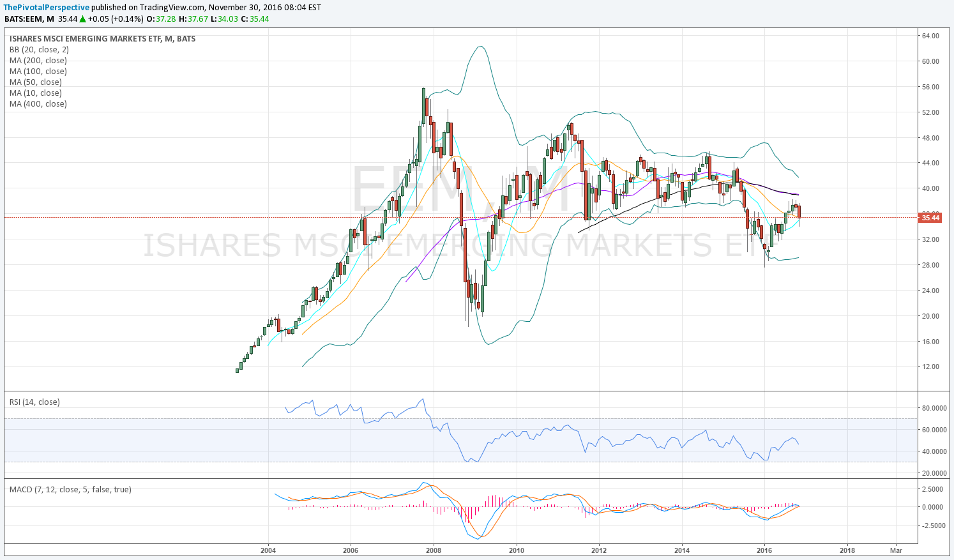Click the 2008 label on time axis
This screenshot has width=954, height=560.
click(434, 550)
